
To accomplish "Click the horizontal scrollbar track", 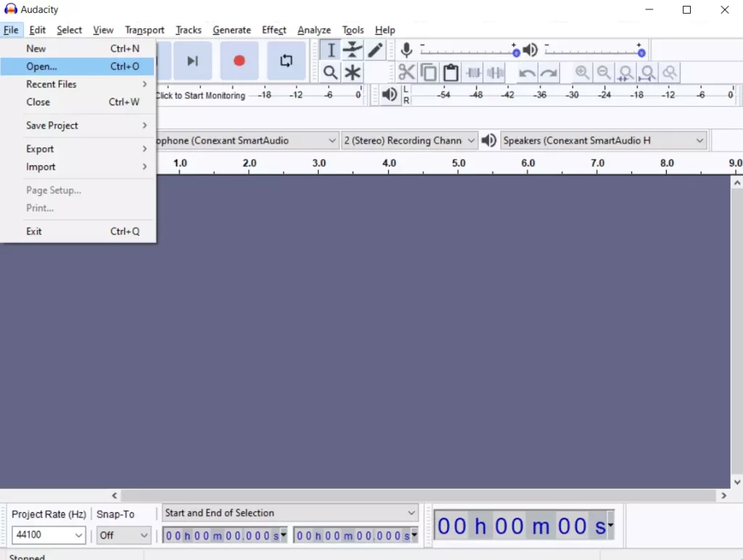I will [419, 495].
